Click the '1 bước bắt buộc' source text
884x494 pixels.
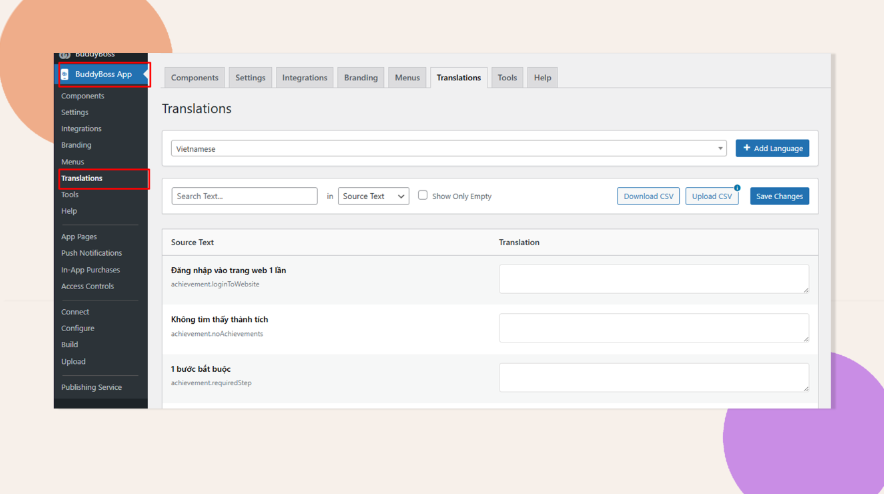pos(201,369)
